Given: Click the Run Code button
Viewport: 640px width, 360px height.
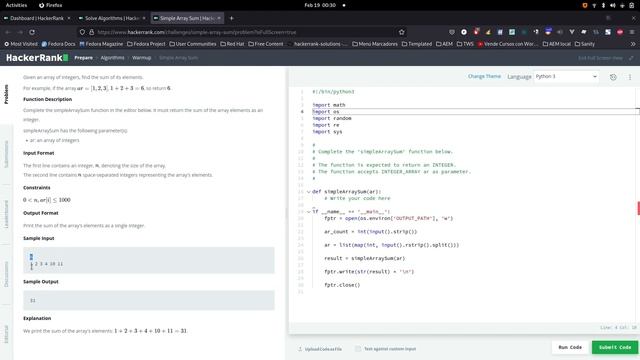Looking at the screenshot, I should tap(570, 347).
